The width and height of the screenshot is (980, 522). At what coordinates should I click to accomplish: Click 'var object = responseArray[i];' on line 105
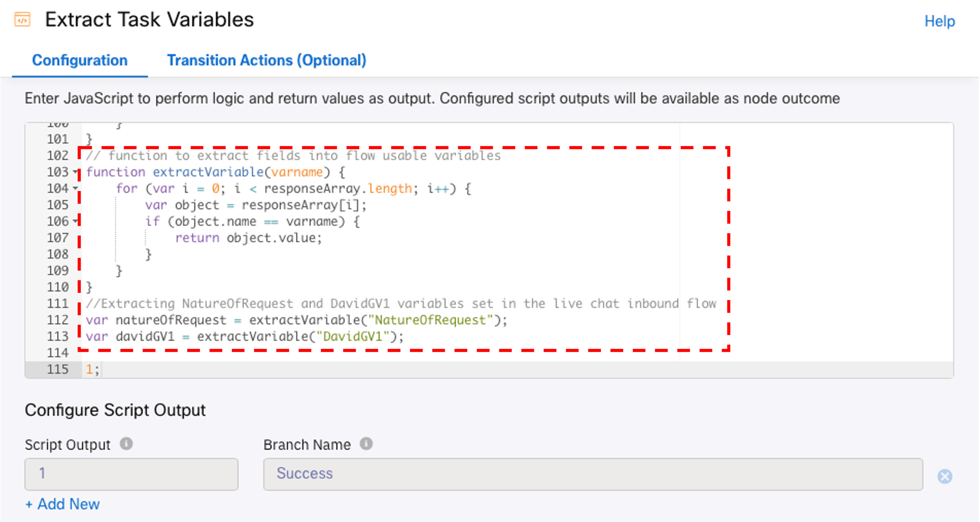[x=256, y=205]
